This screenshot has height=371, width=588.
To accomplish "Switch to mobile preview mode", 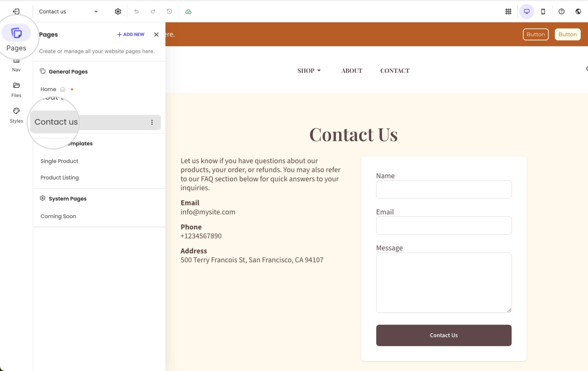I will point(543,11).
